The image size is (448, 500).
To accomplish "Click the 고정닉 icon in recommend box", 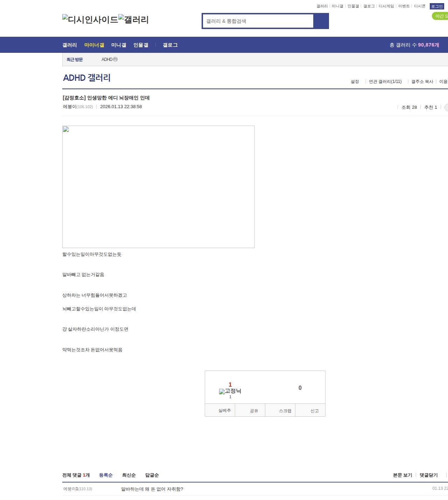I will coord(230,391).
